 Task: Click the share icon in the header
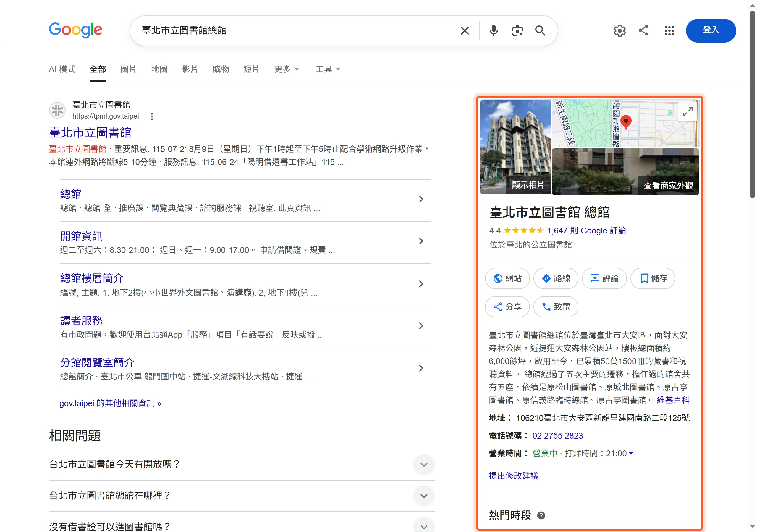click(x=643, y=30)
